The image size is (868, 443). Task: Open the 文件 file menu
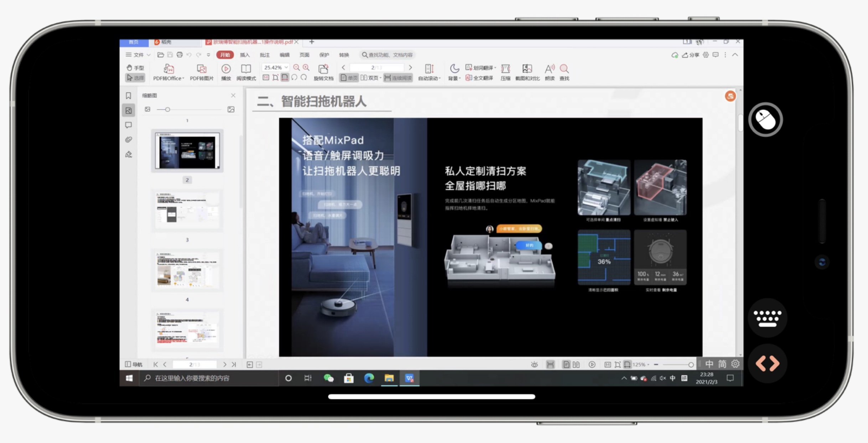pyautogui.click(x=138, y=55)
